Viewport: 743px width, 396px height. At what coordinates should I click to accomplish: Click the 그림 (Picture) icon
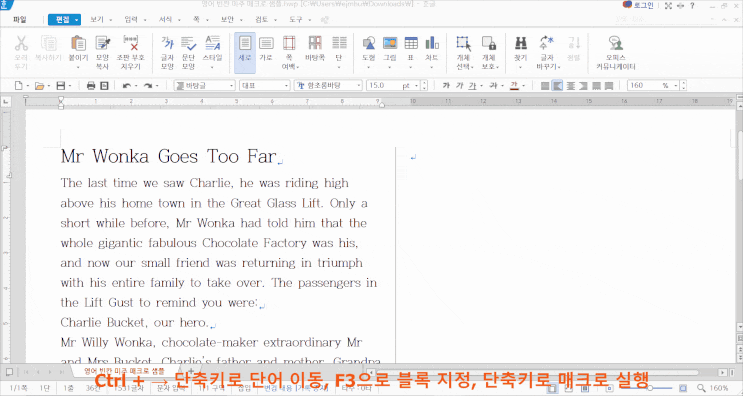tap(390, 44)
